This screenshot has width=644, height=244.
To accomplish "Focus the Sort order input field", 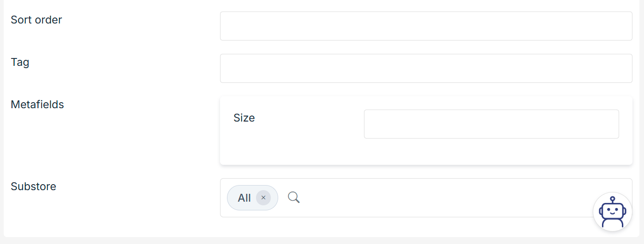I will (x=426, y=26).
